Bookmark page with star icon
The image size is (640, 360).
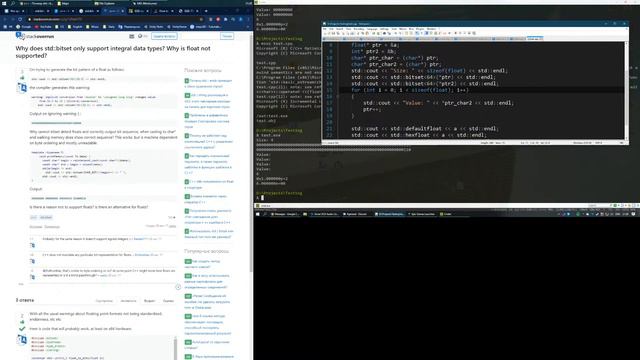tap(201, 19)
